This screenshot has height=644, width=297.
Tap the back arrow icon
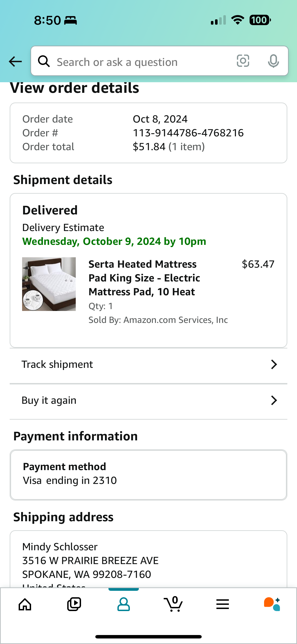[15, 61]
